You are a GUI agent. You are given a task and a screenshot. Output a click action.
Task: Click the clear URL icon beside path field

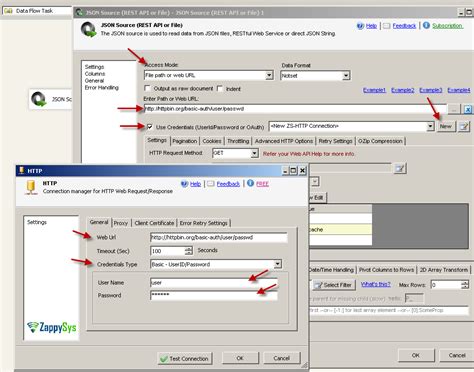click(x=468, y=109)
